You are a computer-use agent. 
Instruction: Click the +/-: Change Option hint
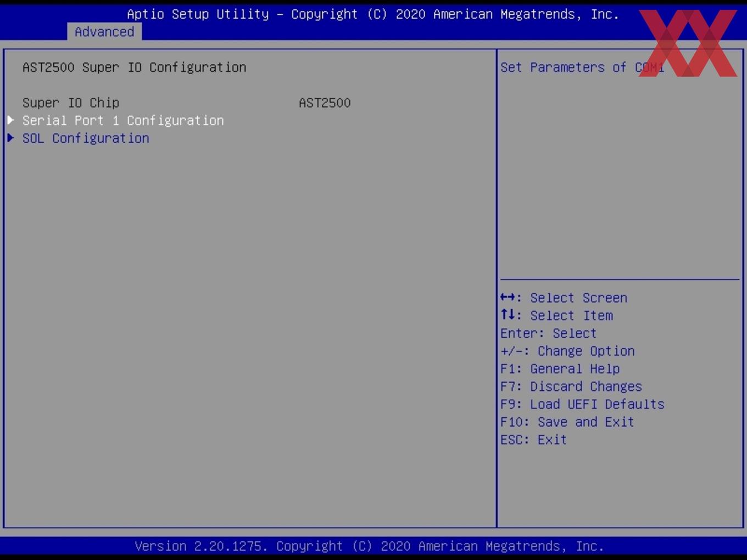[x=567, y=351]
